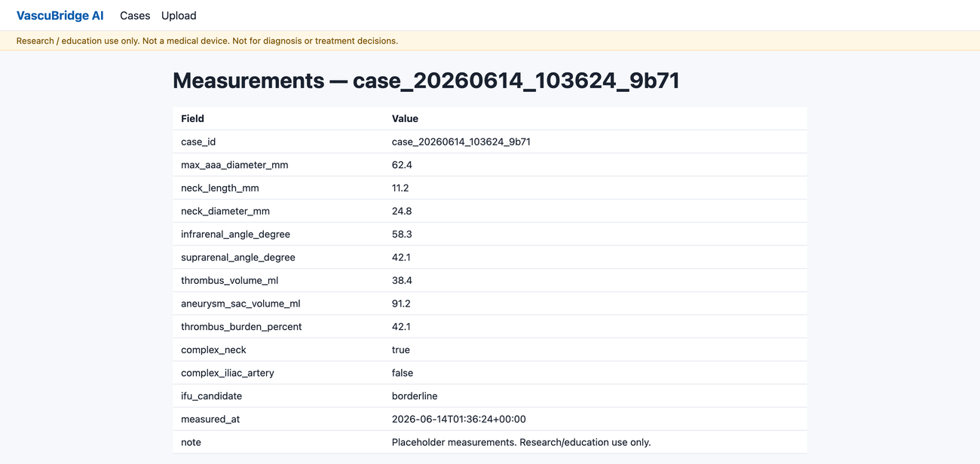Screen dimensions: 980x464
Task: Select the value 38.4
Action: [402, 280]
